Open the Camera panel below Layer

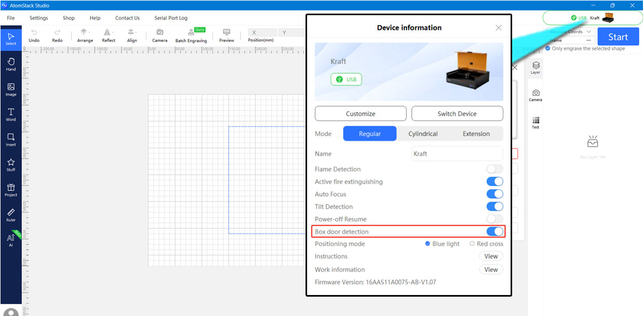[x=535, y=95]
